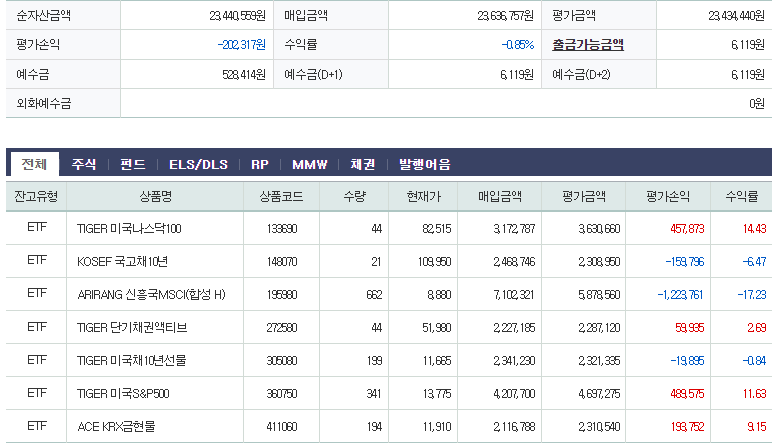Viewport: 775px width, 447px height.
Task: Select TIGER 미국채10년선물 product name
Action: pyautogui.click(x=131, y=360)
